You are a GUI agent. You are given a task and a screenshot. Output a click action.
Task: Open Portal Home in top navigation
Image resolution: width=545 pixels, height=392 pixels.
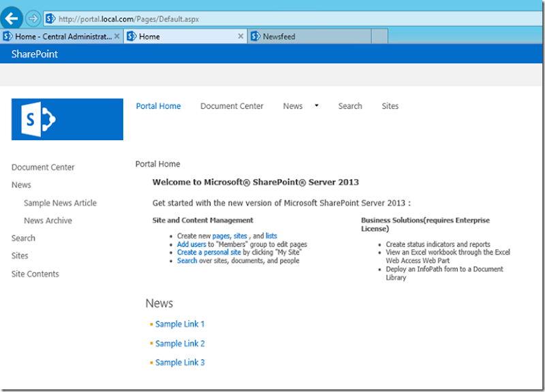(158, 106)
